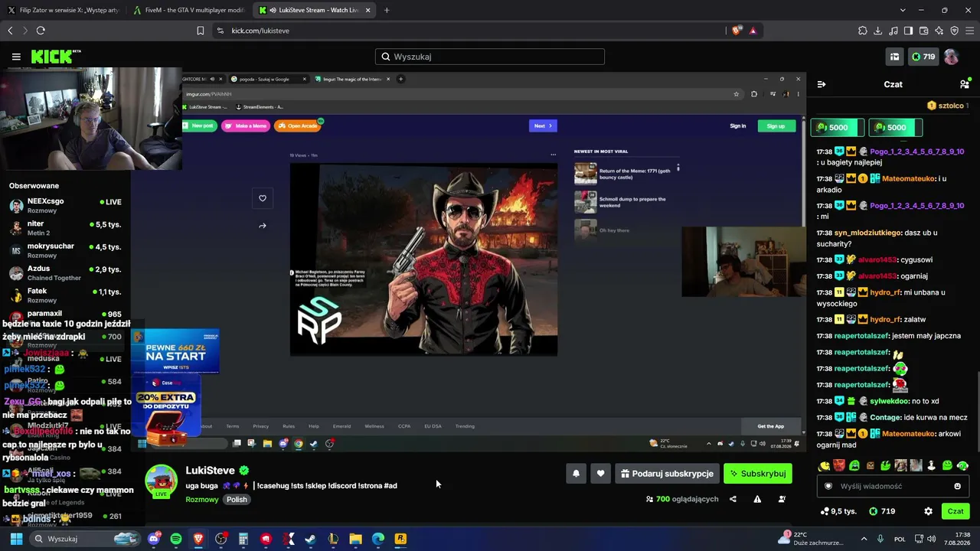Collapse the chat panel

click(822, 84)
